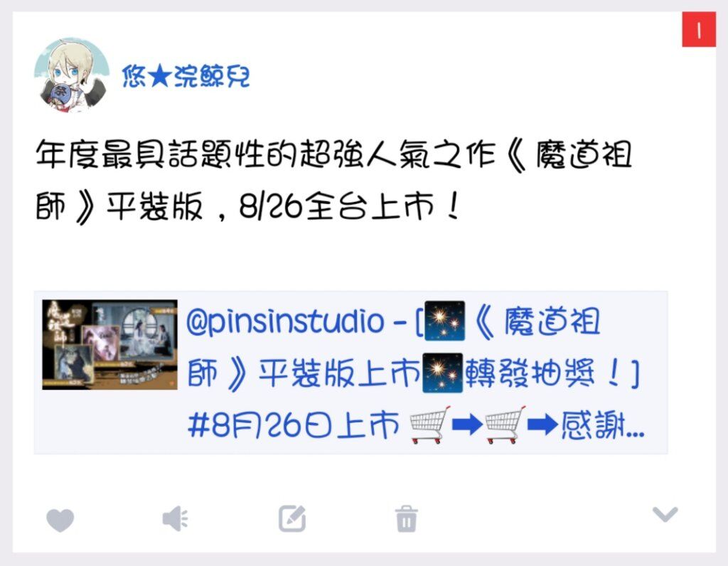This screenshot has width=728, height=566.
Task: Delete the post with trash icon
Action: pos(406,518)
